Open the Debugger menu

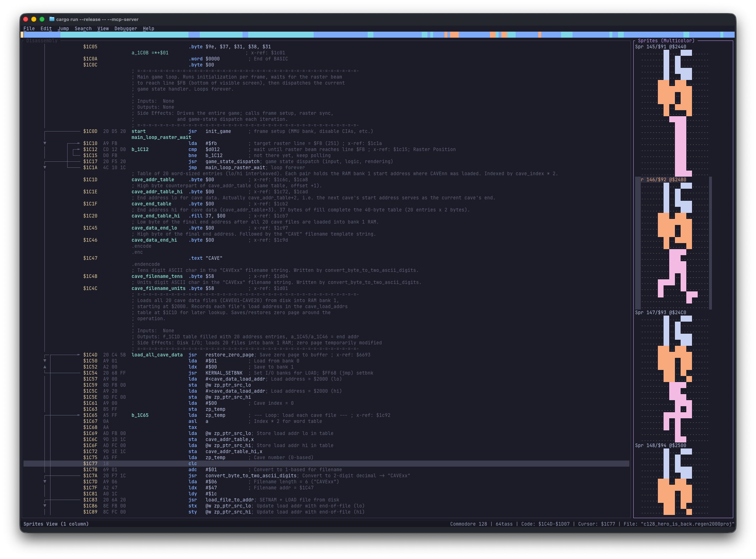[126, 28]
